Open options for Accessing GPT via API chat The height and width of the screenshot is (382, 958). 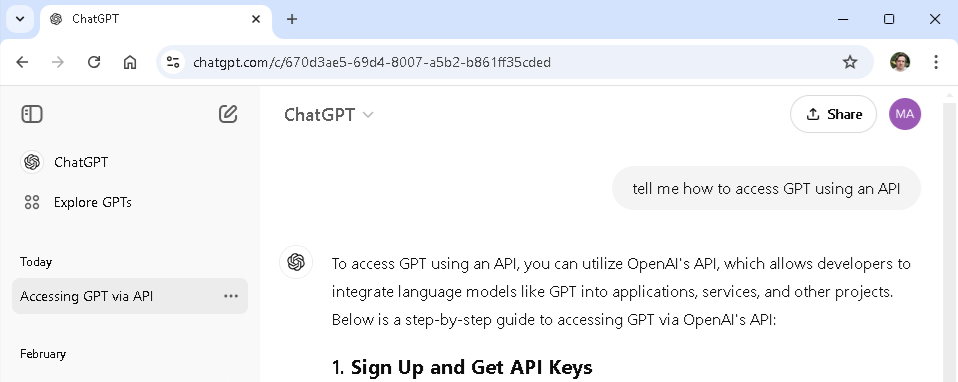pyautogui.click(x=231, y=296)
